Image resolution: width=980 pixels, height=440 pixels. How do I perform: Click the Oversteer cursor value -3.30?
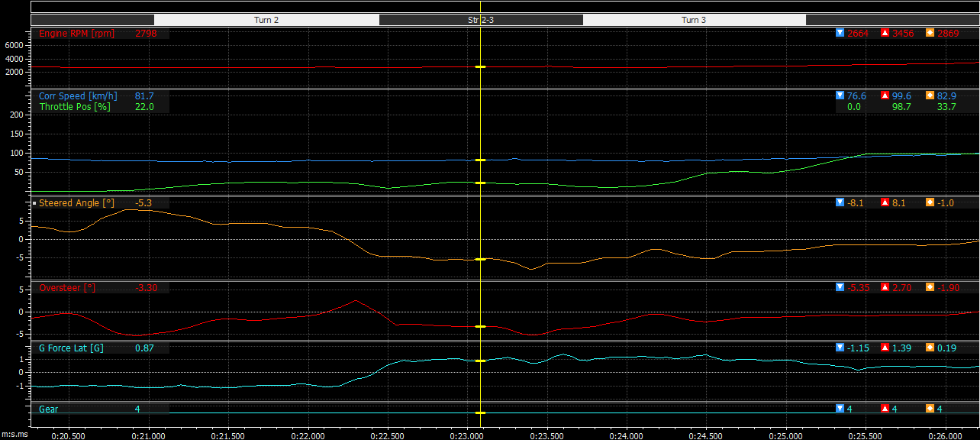tap(147, 287)
